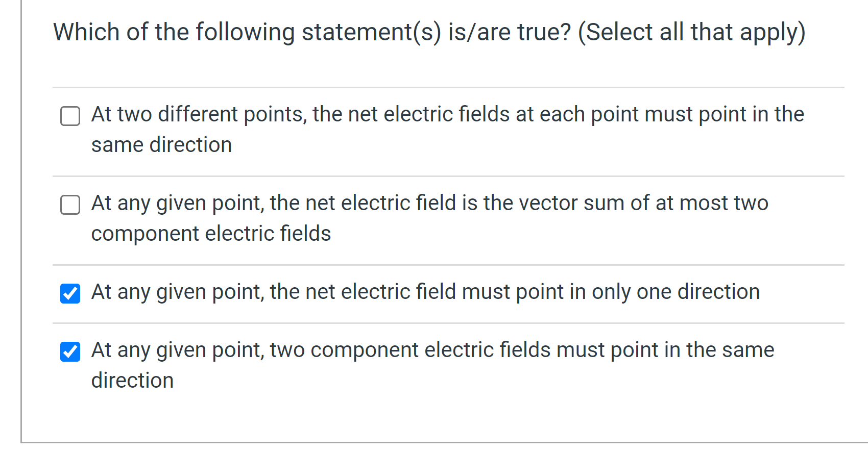
Task: Click the fourth statement's label text
Action: (432, 350)
